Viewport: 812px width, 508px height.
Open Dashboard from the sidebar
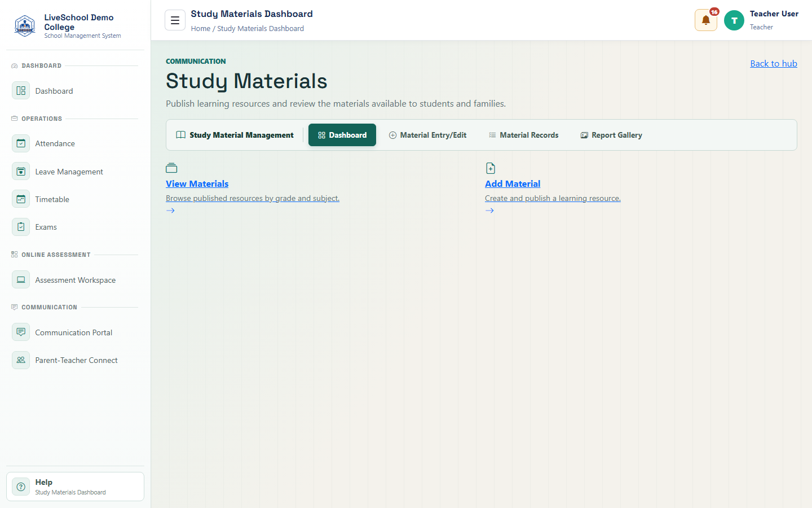click(x=75, y=90)
